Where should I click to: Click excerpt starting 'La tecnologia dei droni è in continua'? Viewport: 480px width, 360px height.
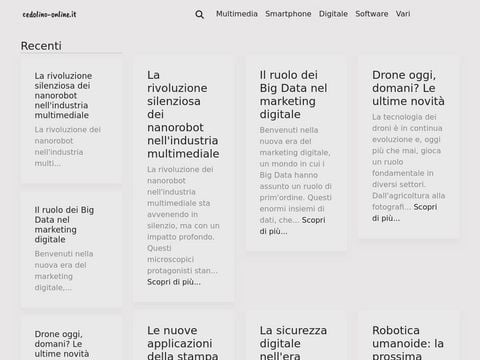click(408, 162)
